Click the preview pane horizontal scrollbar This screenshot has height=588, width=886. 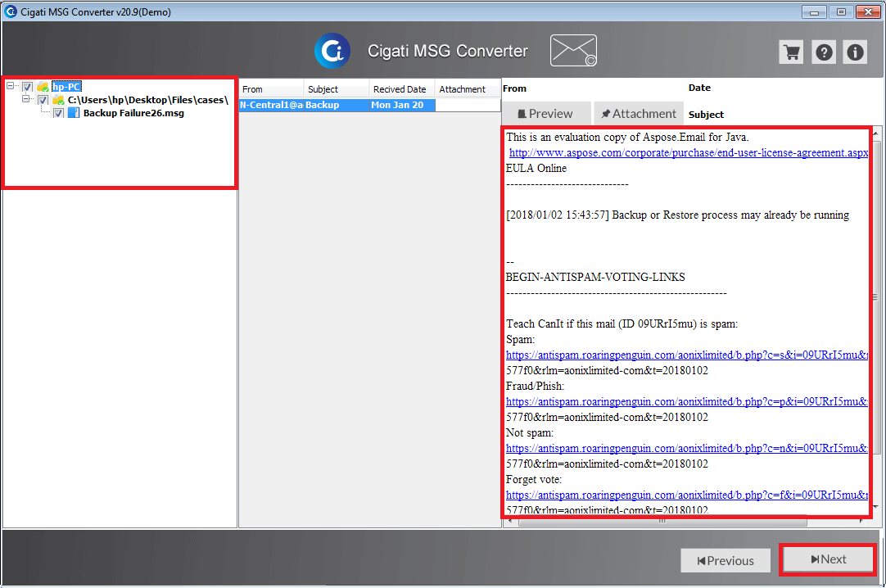[662, 522]
